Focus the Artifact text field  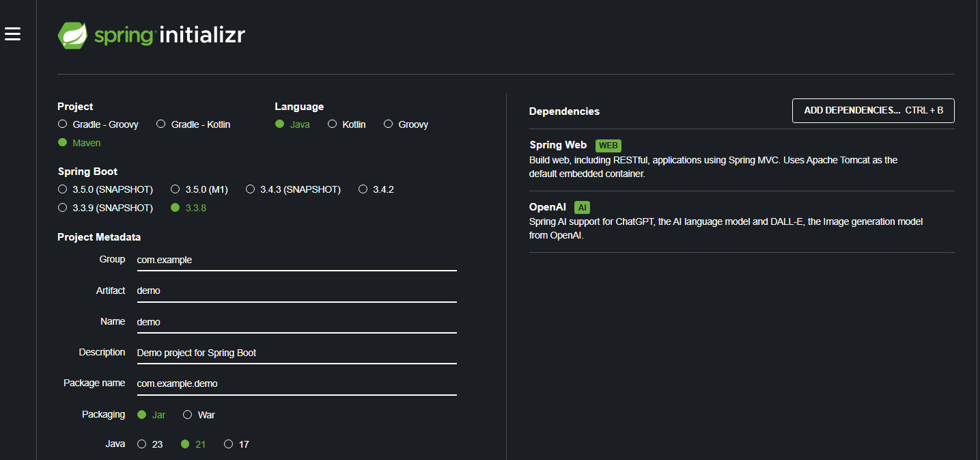296,290
